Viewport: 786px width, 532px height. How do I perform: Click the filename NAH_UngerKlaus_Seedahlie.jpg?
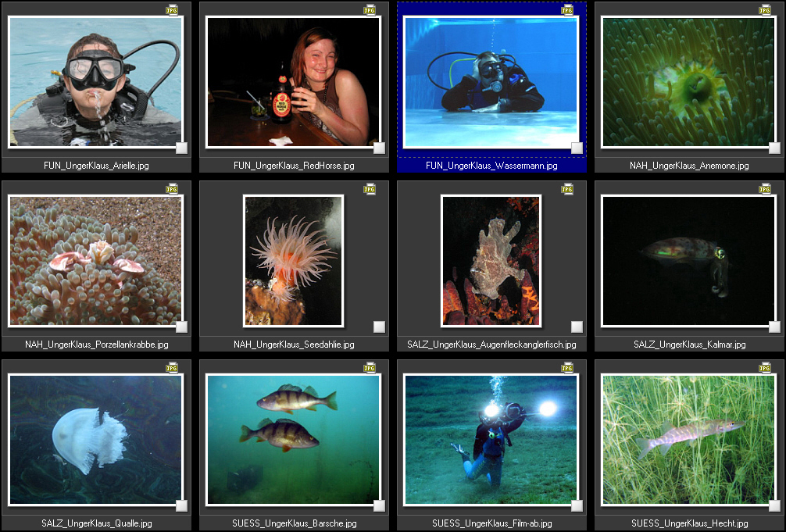[x=294, y=345]
